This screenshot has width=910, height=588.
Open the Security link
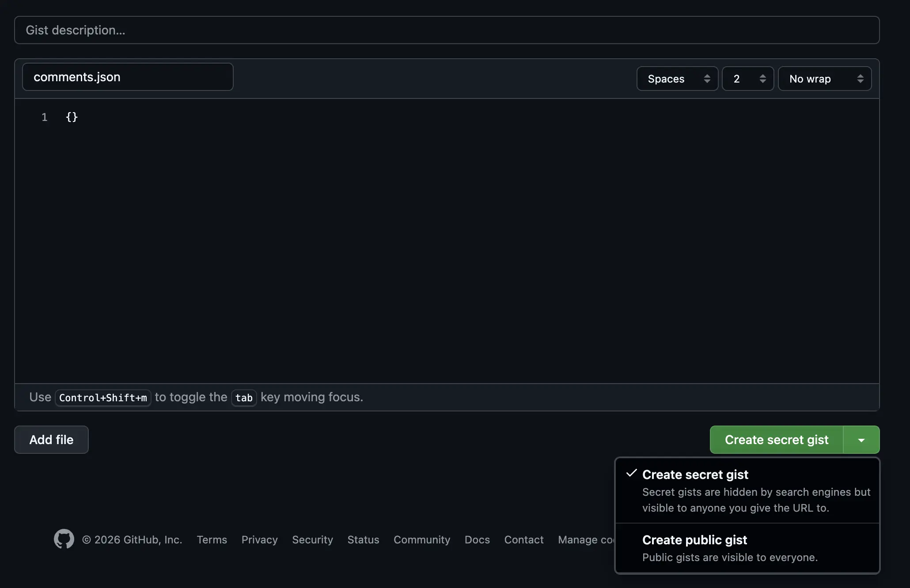pyautogui.click(x=312, y=539)
